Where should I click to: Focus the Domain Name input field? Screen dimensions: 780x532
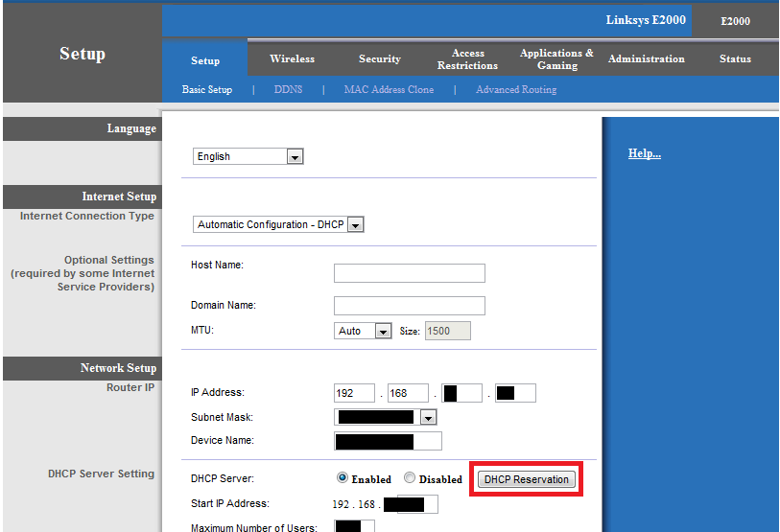pyautogui.click(x=410, y=306)
